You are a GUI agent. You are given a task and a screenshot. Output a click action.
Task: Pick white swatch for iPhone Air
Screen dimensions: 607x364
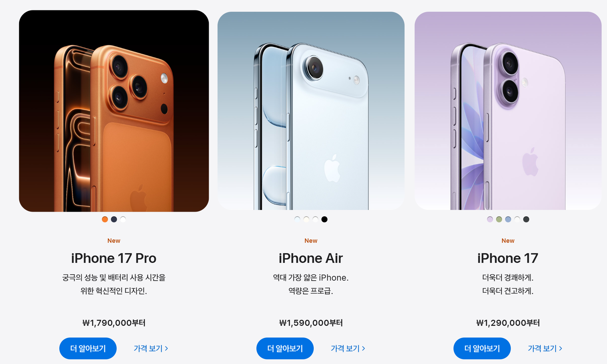(x=315, y=219)
